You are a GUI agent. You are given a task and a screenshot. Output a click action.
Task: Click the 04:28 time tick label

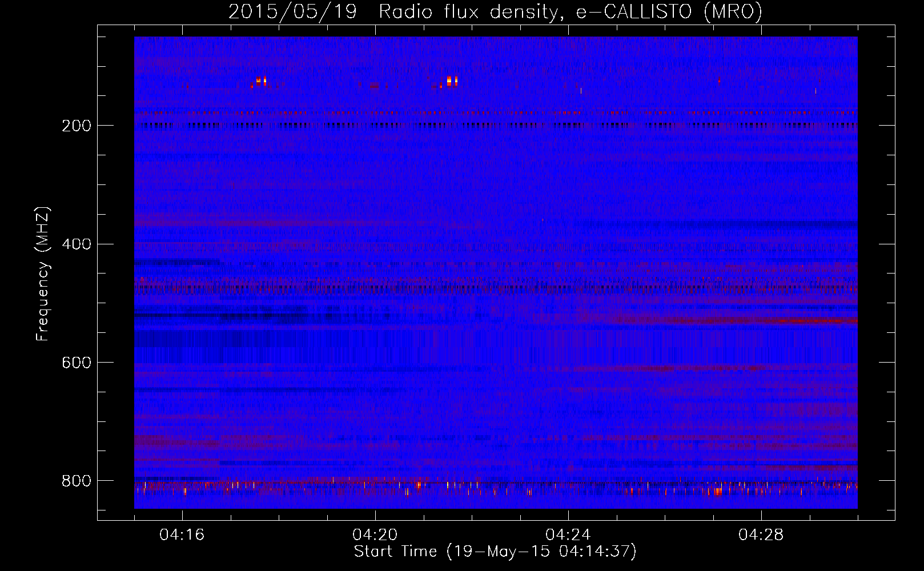coord(761,535)
